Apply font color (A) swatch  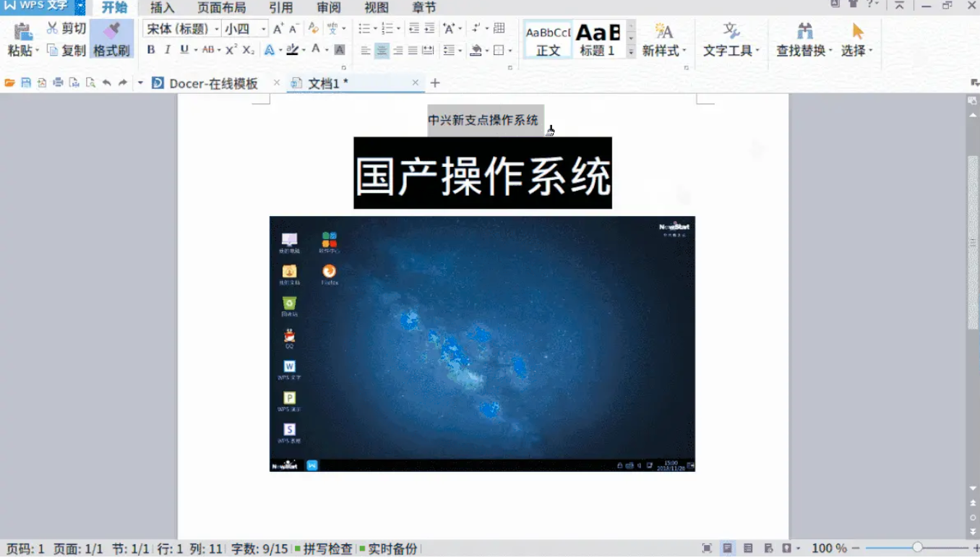click(x=316, y=50)
